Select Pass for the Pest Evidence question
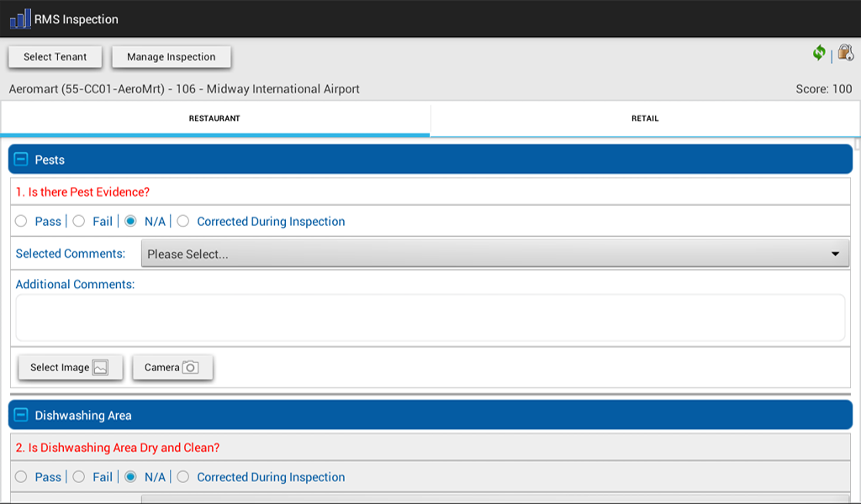 20,221
